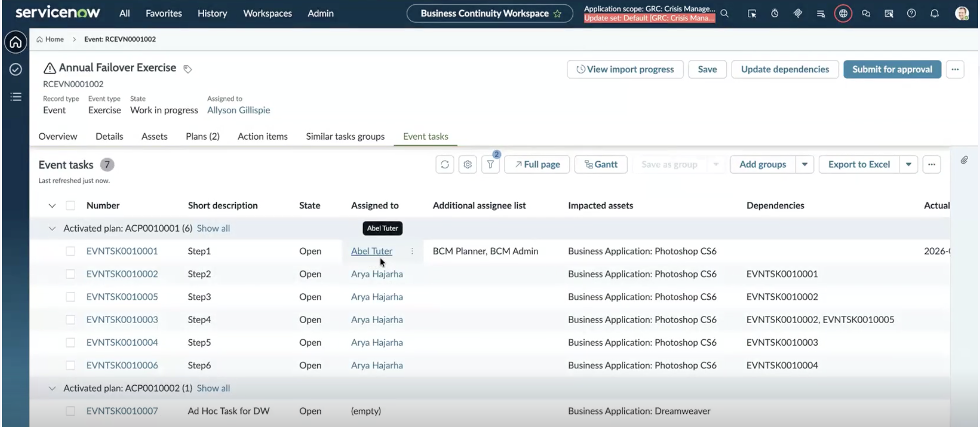This screenshot has width=980, height=427.
Task: Open the All menu
Action: 124,14
